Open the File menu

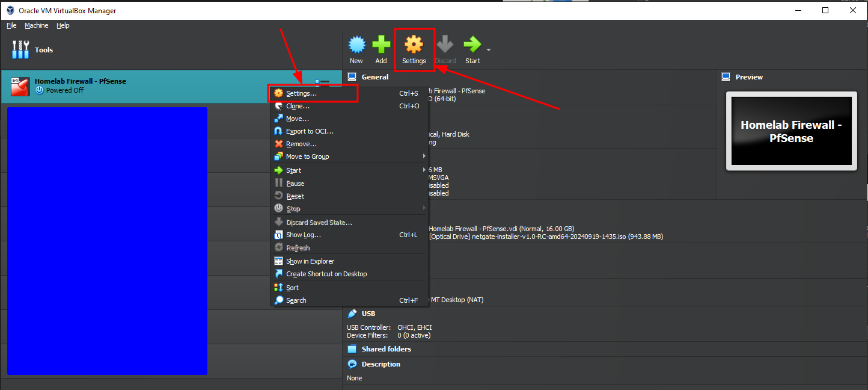click(x=11, y=25)
